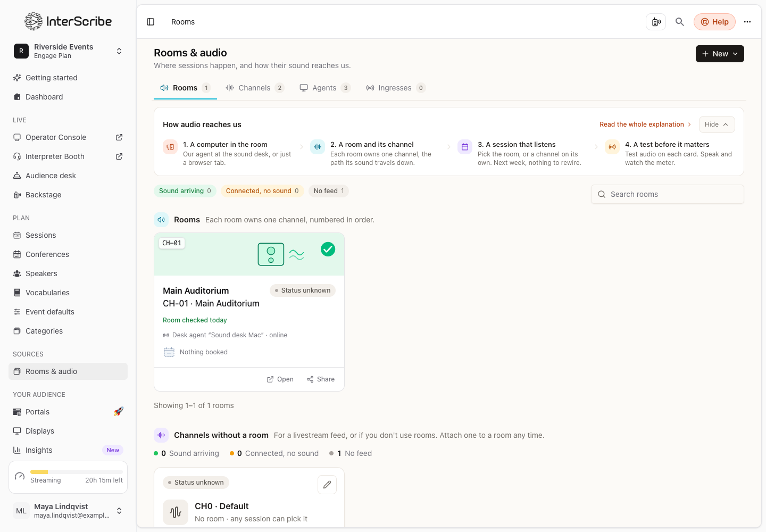Click the Rooms section speaker icon

tap(161, 220)
